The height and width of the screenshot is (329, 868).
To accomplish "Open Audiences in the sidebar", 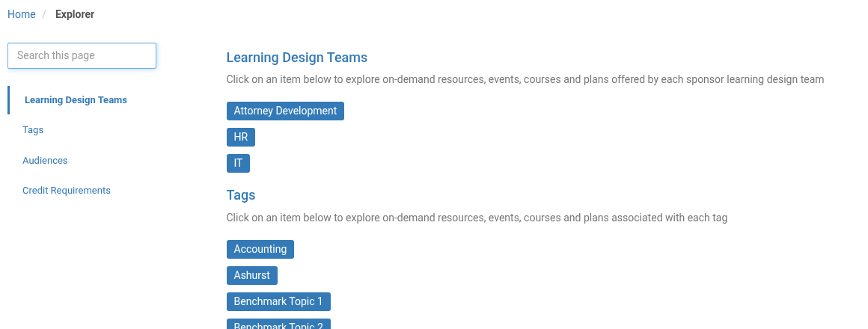I will 45,160.
